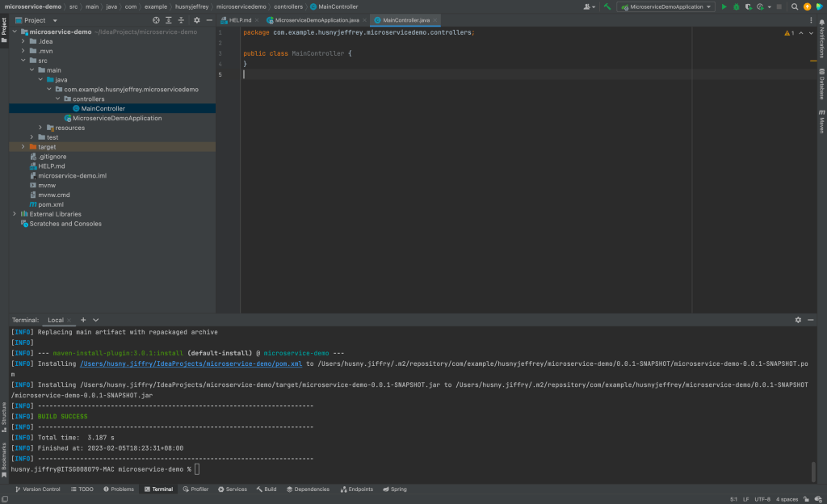Expand the target folder
The image size is (827, 504).
[23, 147]
